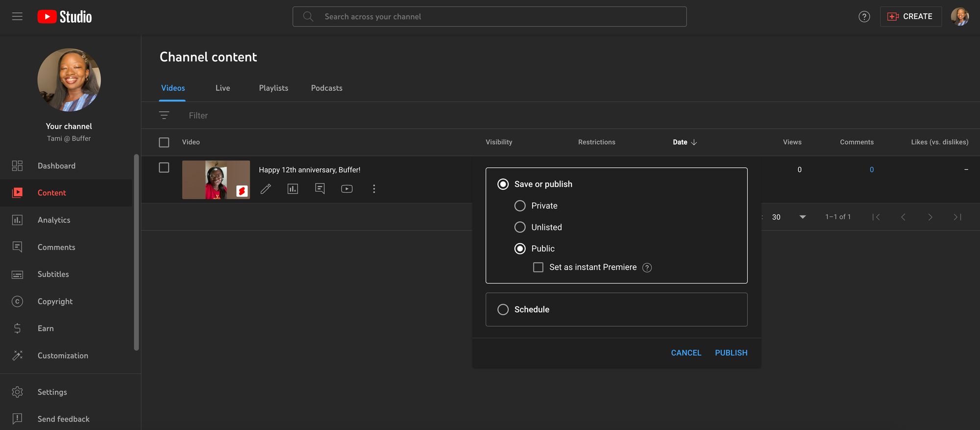Click the View on YouTube icon
This screenshot has width=980, height=430.
coord(347,189)
